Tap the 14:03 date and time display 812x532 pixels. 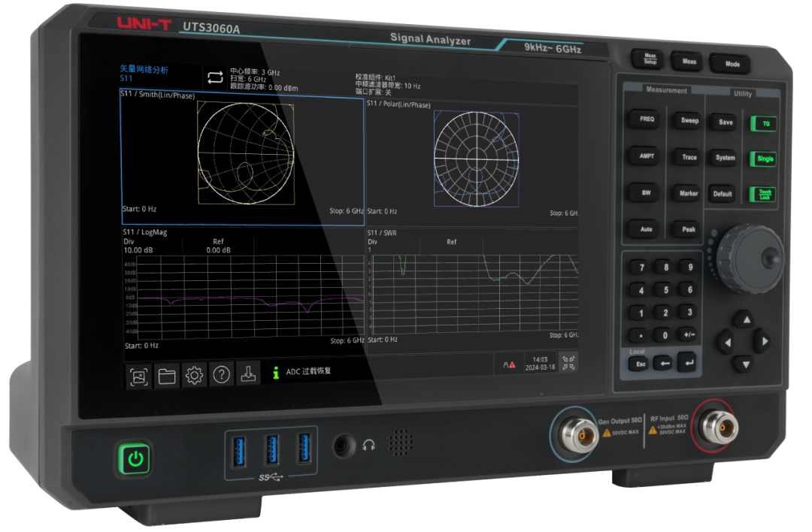click(540, 363)
